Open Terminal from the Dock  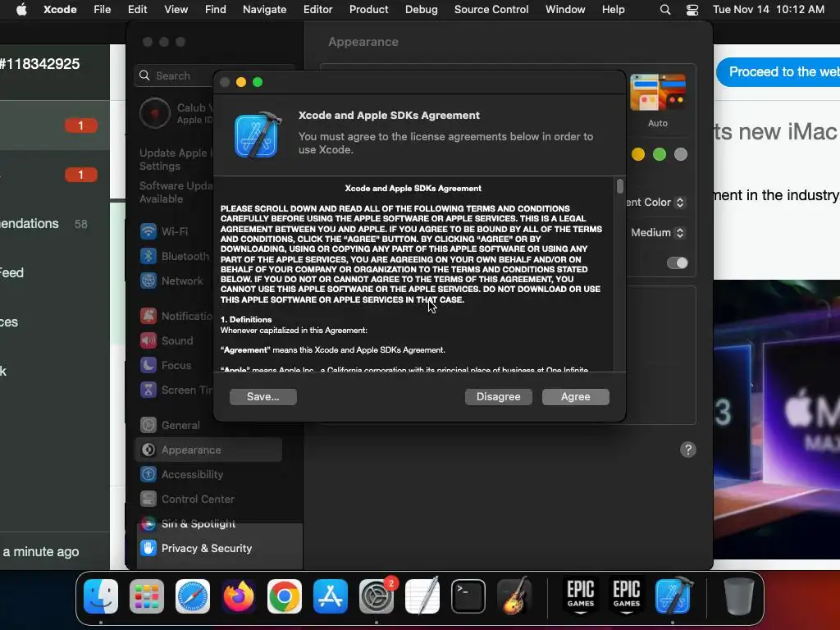pos(468,596)
